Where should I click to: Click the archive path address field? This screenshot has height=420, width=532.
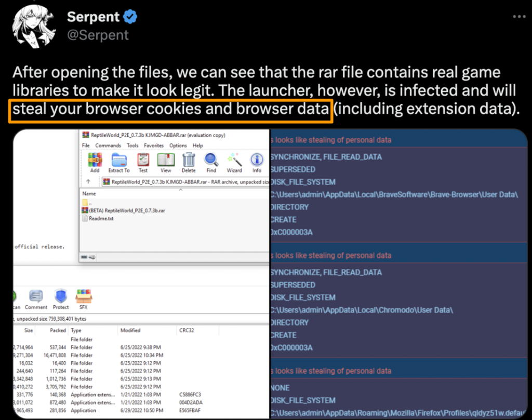click(185, 182)
